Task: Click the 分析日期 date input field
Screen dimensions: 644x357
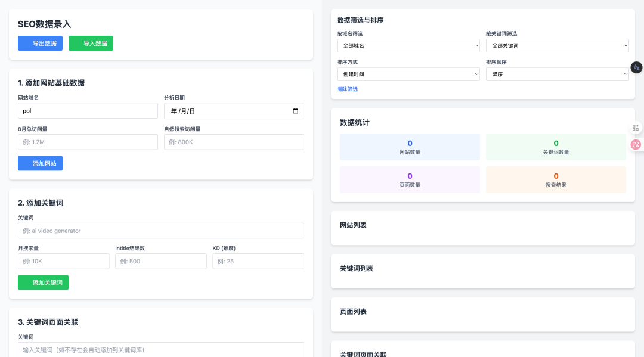Action: 234,111
